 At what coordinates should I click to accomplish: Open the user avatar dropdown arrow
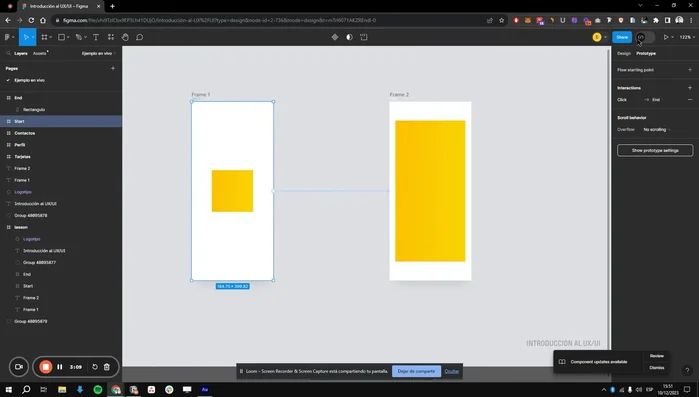coord(605,37)
